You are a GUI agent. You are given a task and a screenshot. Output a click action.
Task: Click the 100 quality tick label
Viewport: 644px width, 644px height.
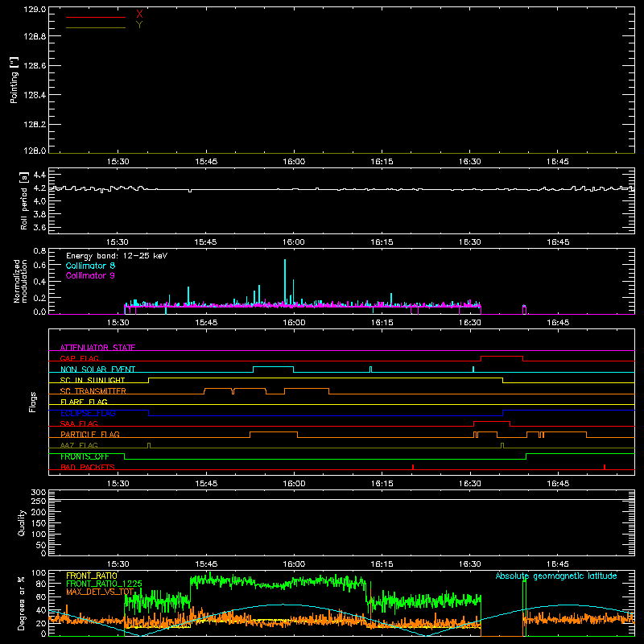39,534
